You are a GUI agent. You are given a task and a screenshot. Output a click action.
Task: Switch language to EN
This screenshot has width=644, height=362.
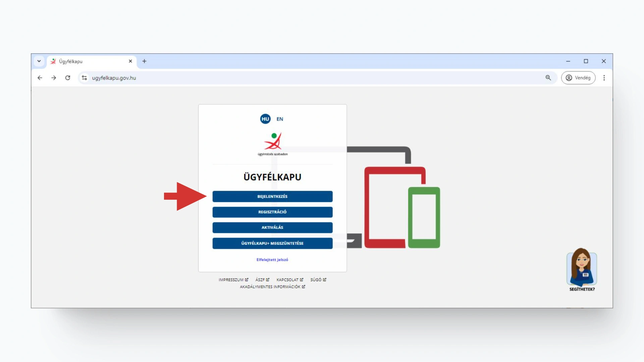pyautogui.click(x=280, y=119)
